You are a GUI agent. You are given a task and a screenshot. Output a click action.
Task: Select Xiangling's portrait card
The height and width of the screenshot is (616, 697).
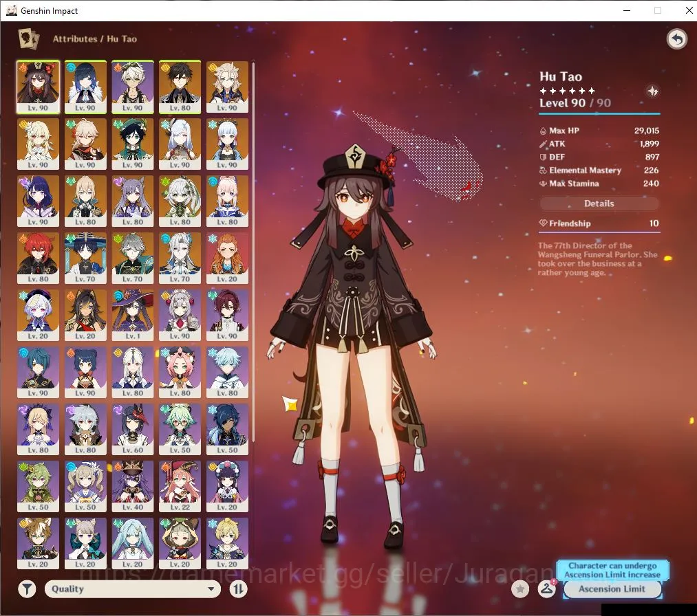click(85, 372)
